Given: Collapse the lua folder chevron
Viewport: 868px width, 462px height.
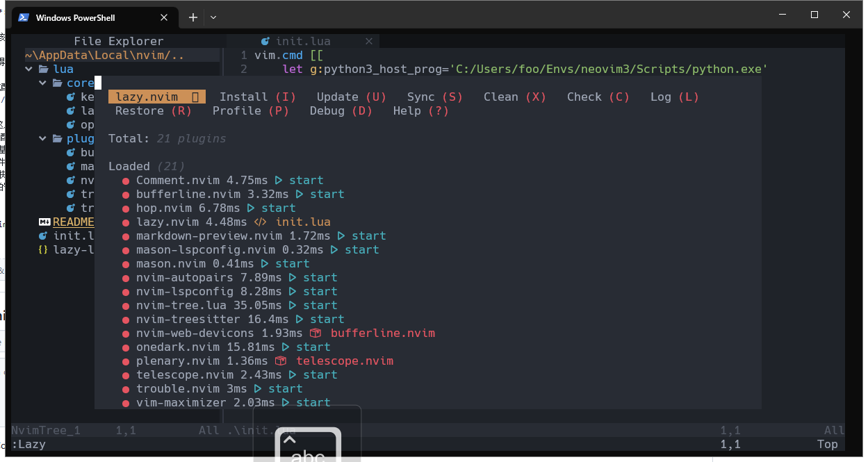Looking at the screenshot, I should point(29,69).
